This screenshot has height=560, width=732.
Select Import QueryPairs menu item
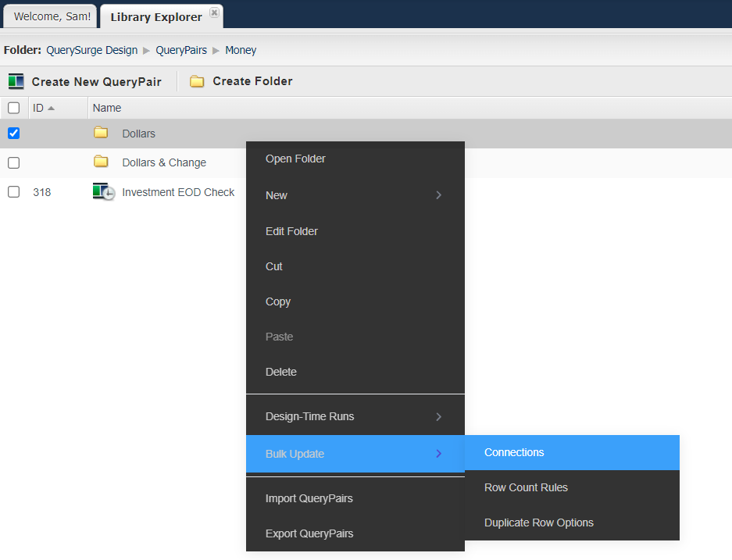pyautogui.click(x=355, y=498)
